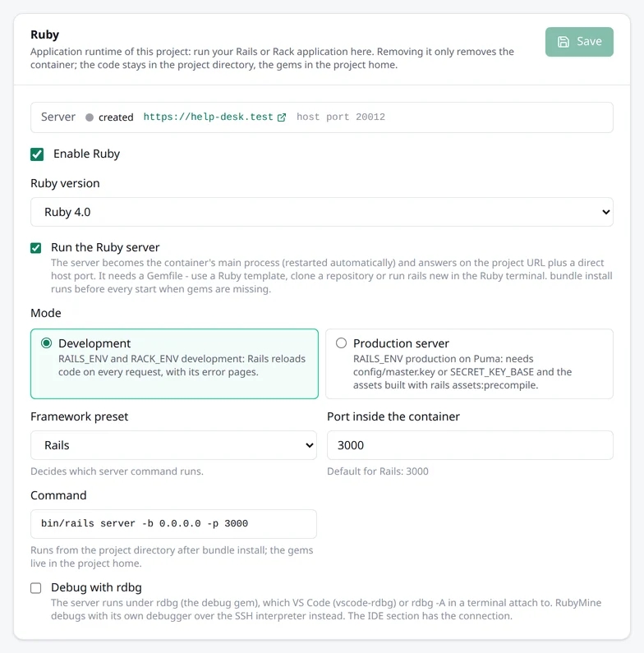The width and height of the screenshot is (644, 653).
Task: Click the 'Framework preset' label
Action: tap(79, 417)
